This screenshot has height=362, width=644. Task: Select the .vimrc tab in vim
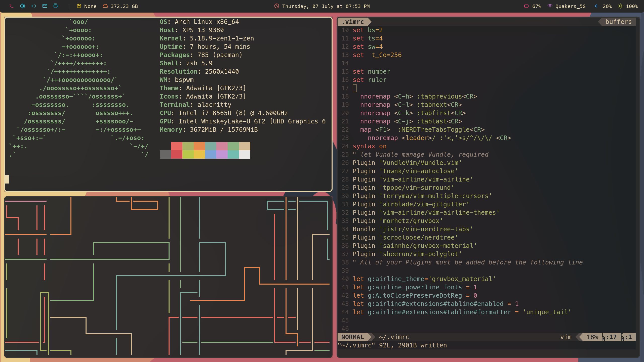pyautogui.click(x=353, y=22)
